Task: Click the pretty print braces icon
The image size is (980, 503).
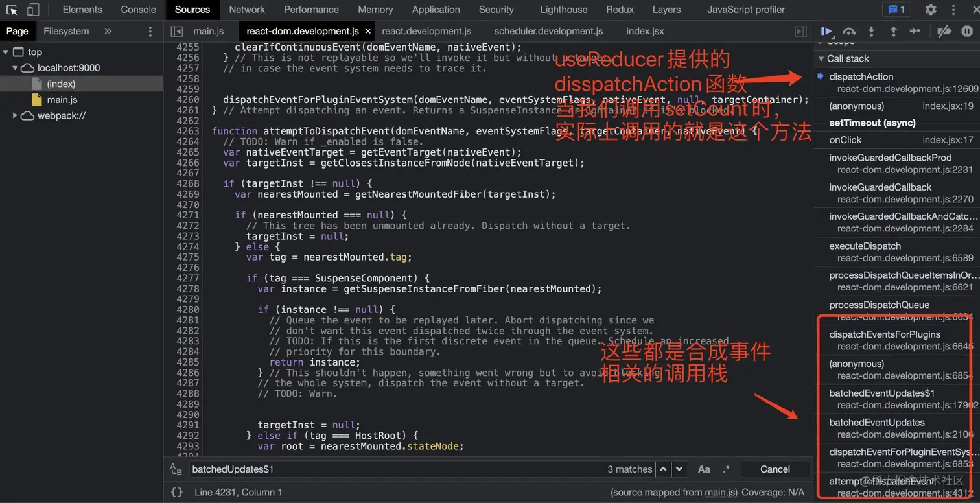Action: 176,492
